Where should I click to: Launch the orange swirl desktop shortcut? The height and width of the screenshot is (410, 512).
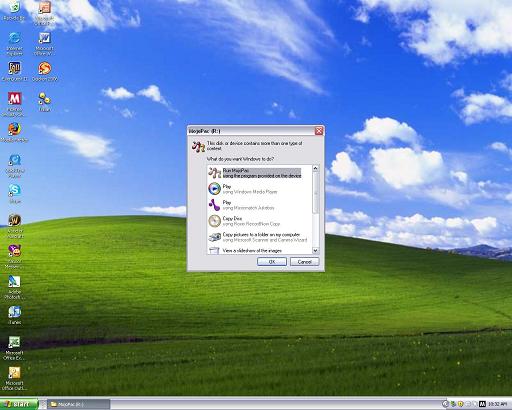coord(44,72)
